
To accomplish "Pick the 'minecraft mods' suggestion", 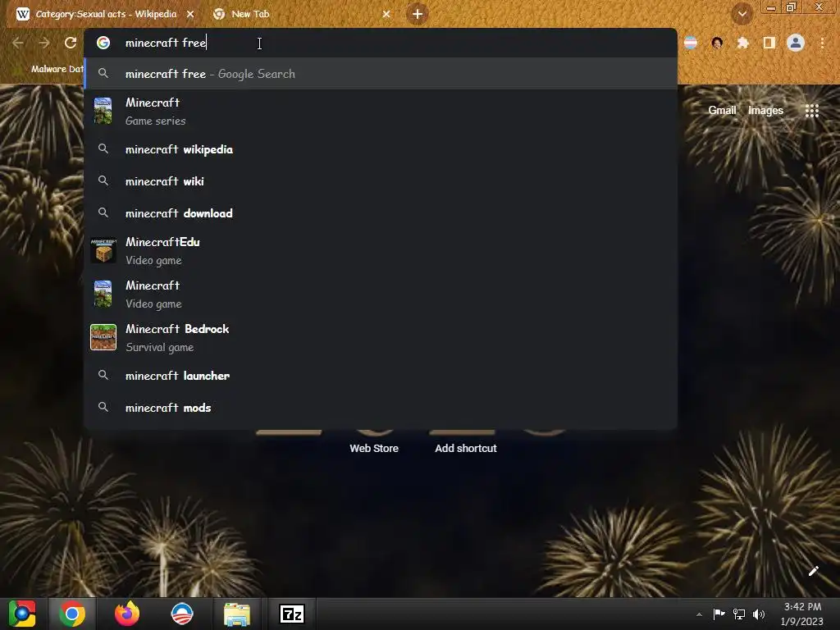I will point(381,408).
